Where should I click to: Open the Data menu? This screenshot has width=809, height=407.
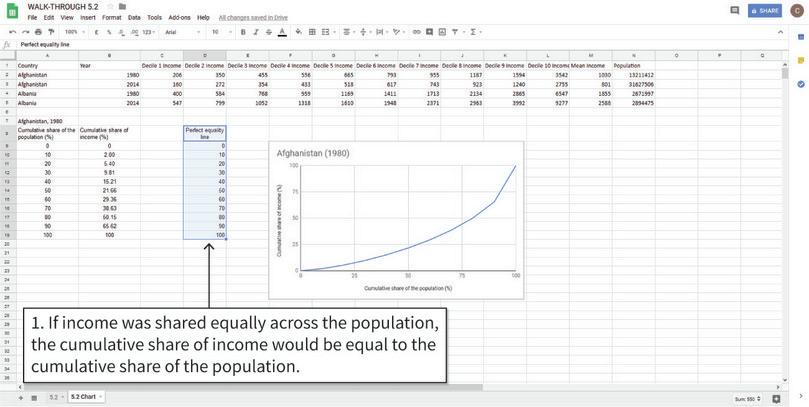[x=134, y=18]
